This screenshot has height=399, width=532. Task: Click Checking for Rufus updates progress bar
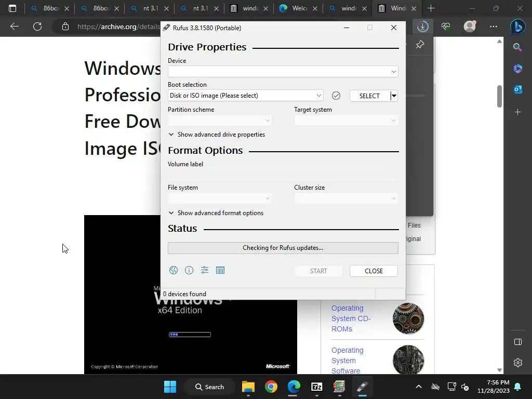tap(283, 248)
